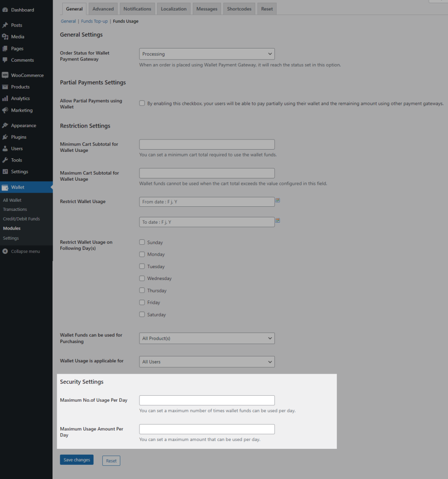Click the Products icon in sidebar
The height and width of the screenshot is (479, 448).
click(5, 87)
